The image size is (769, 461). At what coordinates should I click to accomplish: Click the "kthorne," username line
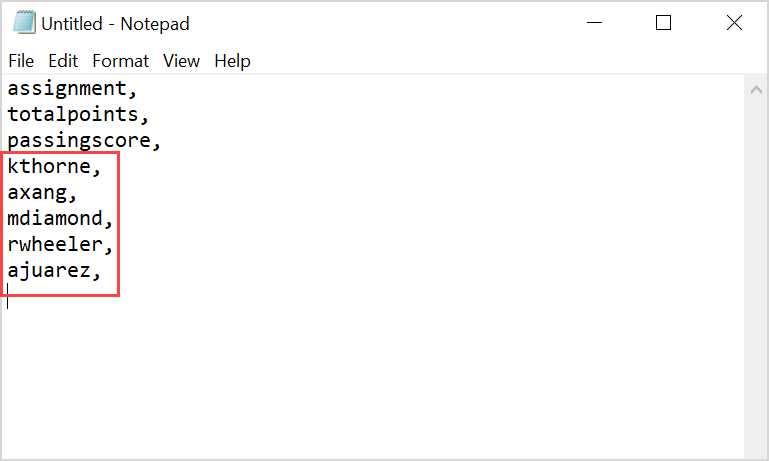click(54, 166)
